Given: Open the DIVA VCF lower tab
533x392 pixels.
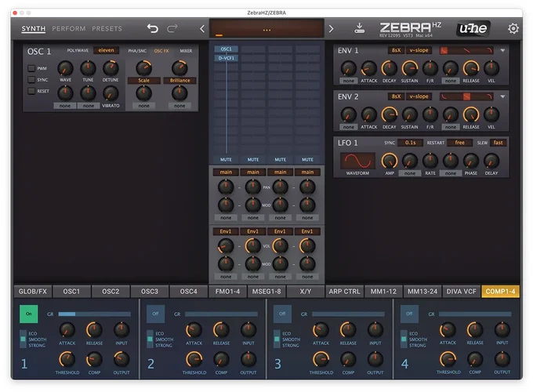Looking at the screenshot, I should pyautogui.click(x=461, y=291).
